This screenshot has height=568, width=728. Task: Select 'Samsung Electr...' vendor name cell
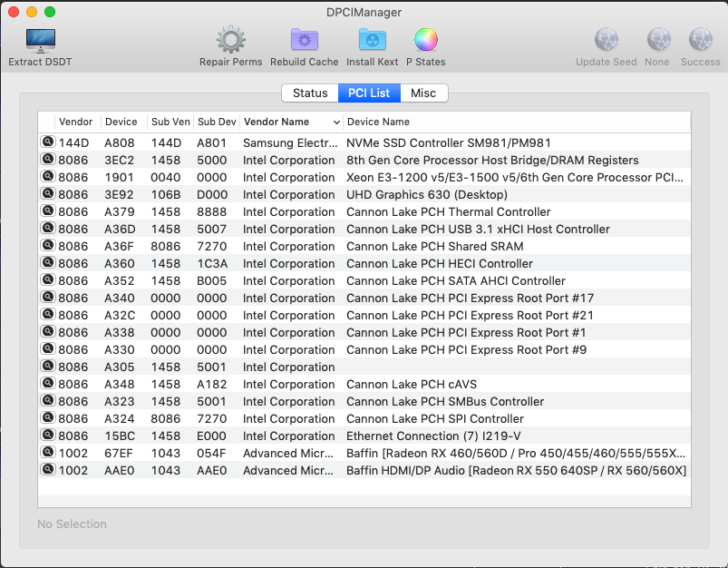coord(290,142)
